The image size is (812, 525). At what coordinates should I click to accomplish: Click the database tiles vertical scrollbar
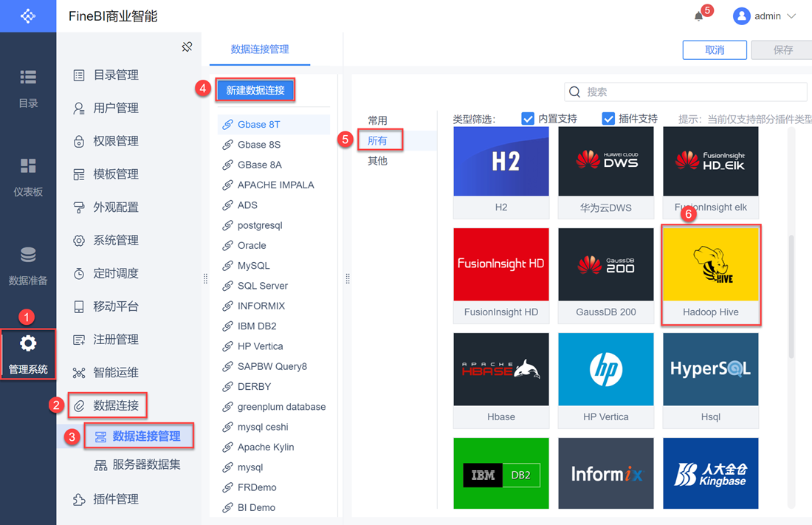coord(791,296)
